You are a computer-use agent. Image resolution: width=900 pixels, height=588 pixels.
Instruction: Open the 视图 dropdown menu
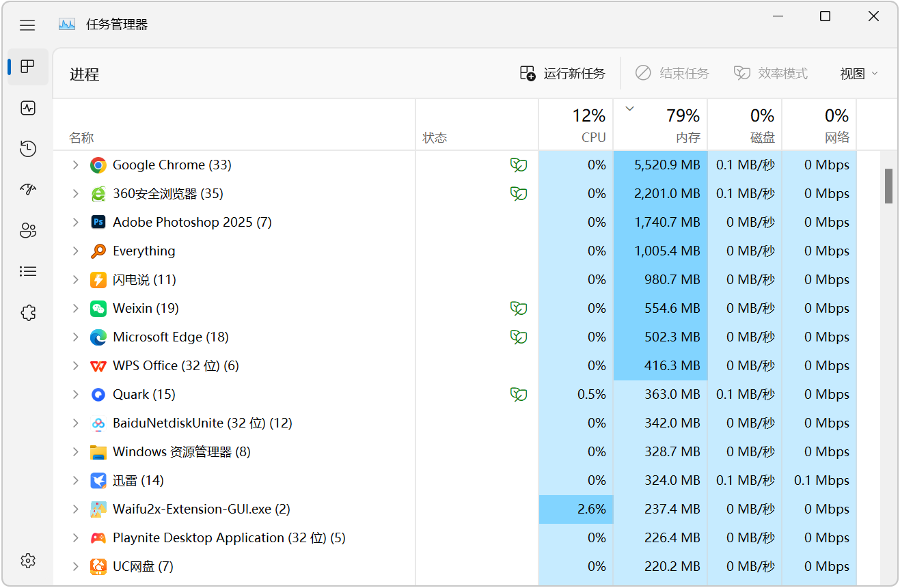859,74
